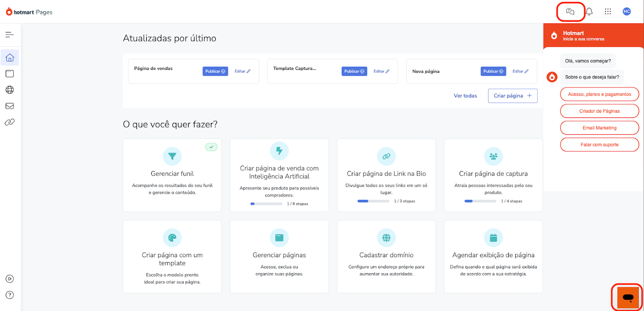Publish the Página de vendas page

click(215, 71)
